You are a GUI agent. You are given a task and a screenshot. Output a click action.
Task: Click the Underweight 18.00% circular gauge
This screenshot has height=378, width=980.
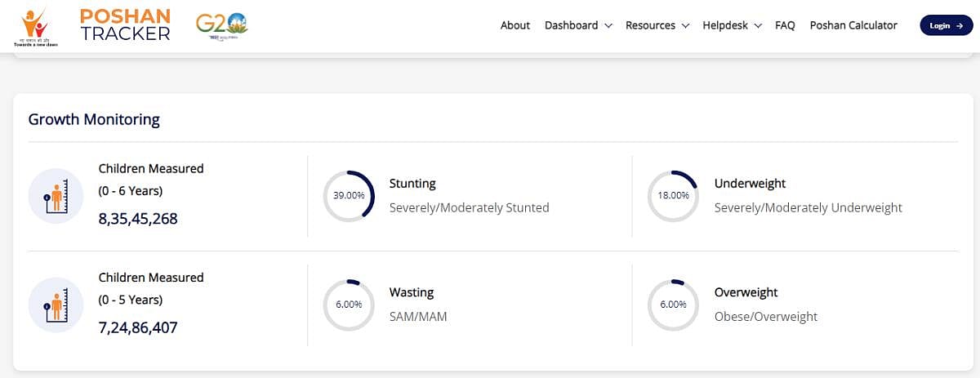(x=673, y=196)
